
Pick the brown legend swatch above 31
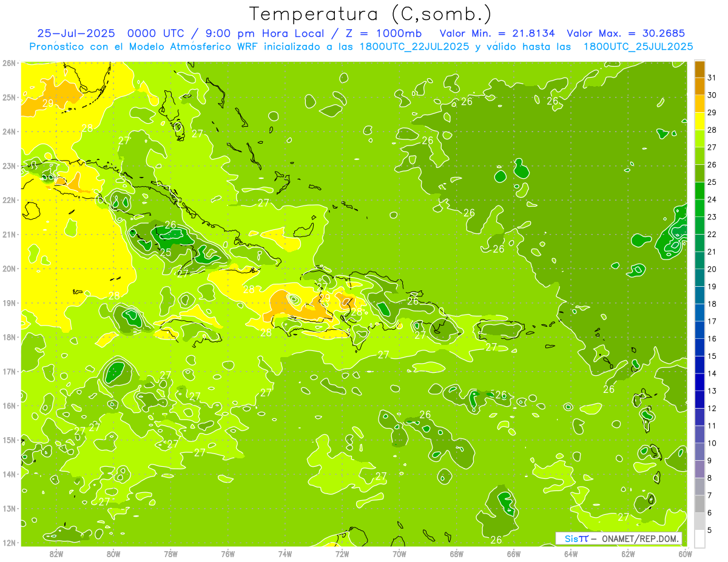pyautogui.click(x=699, y=69)
